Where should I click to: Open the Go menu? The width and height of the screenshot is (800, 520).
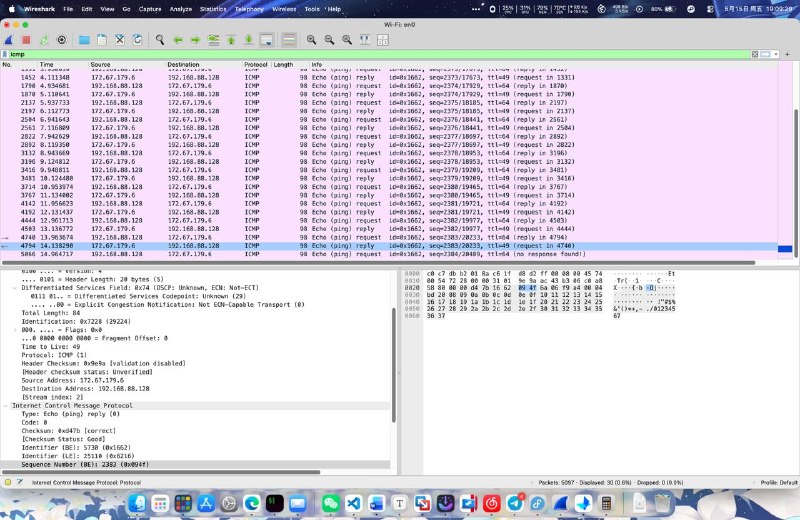(x=127, y=9)
